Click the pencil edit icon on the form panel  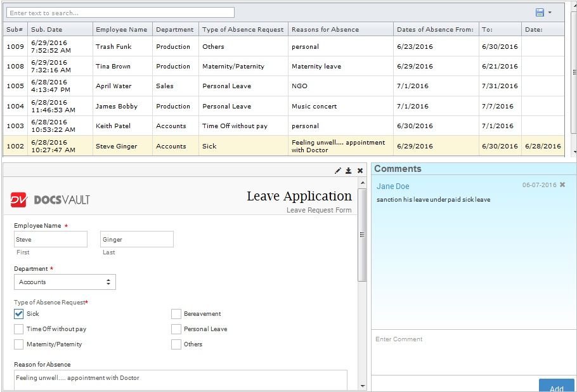pos(338,171)
